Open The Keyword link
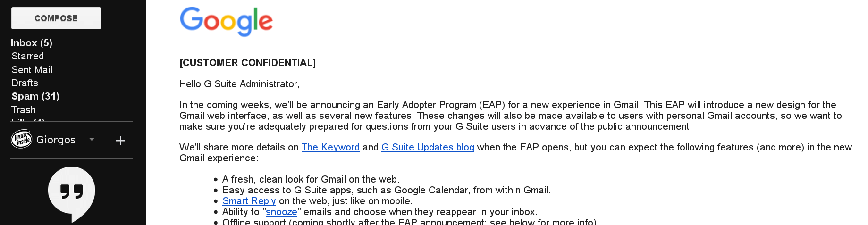Screen dimensions: 868x225 coord(330,147)
